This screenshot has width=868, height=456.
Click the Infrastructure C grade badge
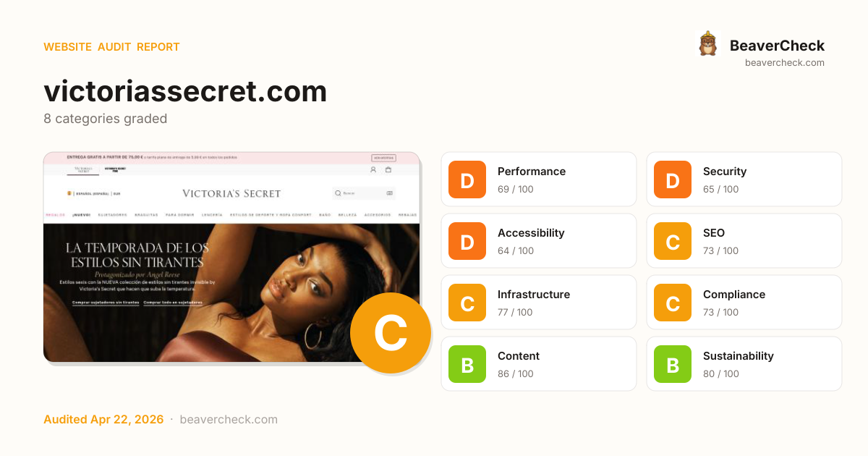467,303
